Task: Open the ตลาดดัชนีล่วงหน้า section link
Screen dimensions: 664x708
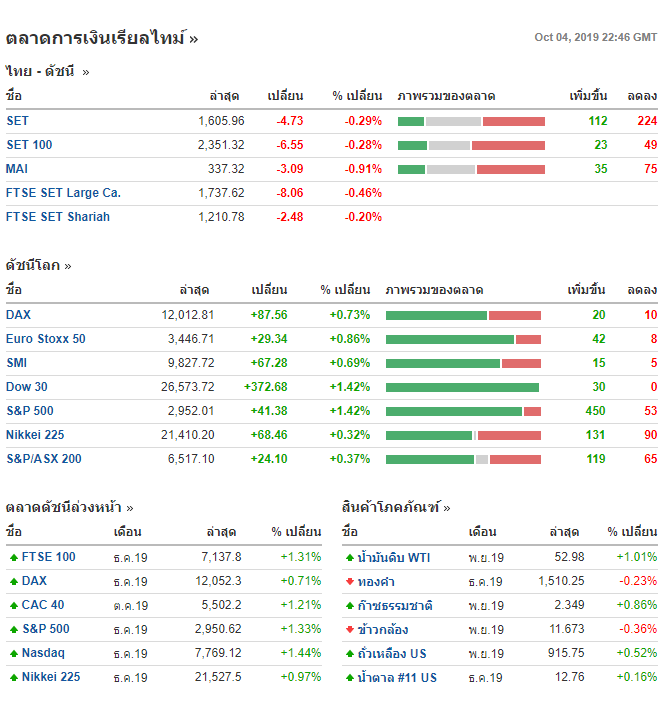Action: click(70, 508)
